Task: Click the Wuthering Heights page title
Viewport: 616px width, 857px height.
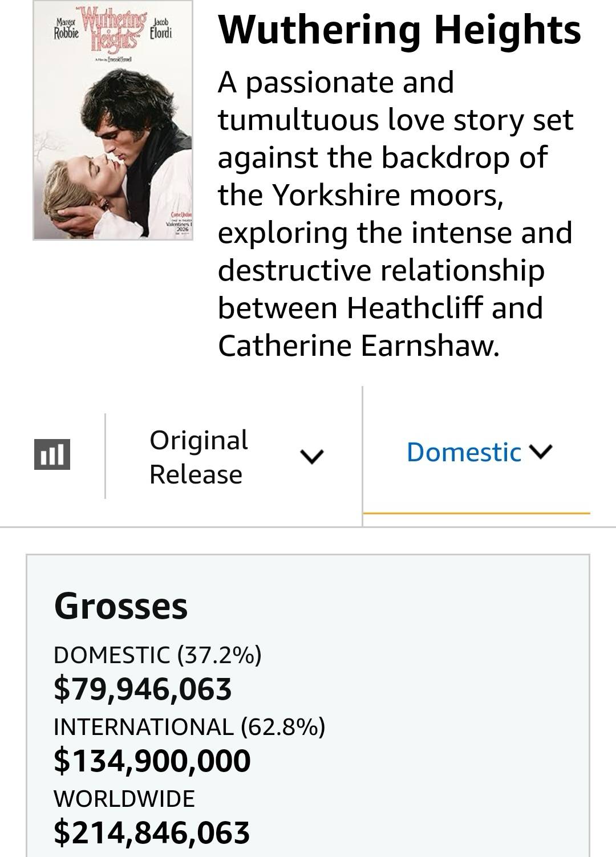Action: (399, 30)
